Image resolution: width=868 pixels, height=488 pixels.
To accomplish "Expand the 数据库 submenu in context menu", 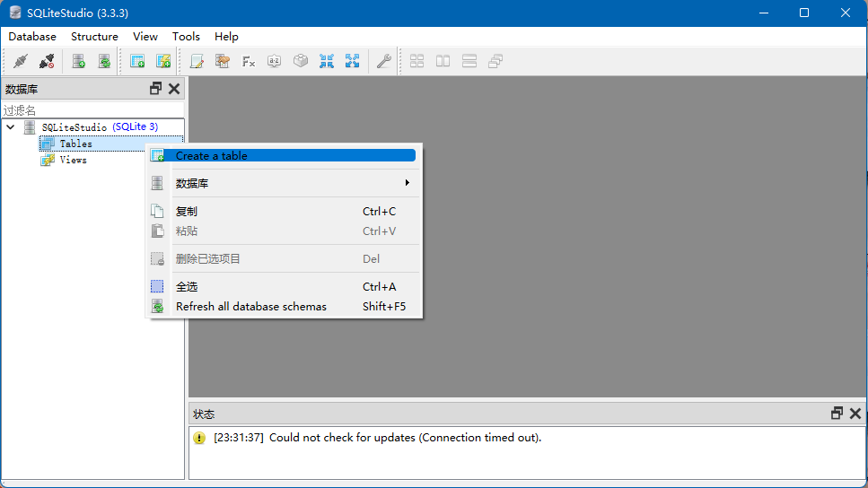I will (283, 183).
